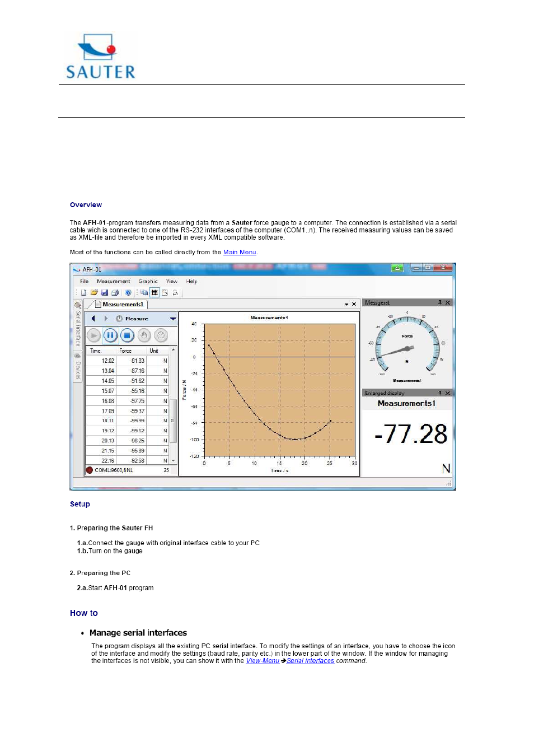Click the green button in the title bar
Screen dimensions: 534x756
(x=397, y=268)
